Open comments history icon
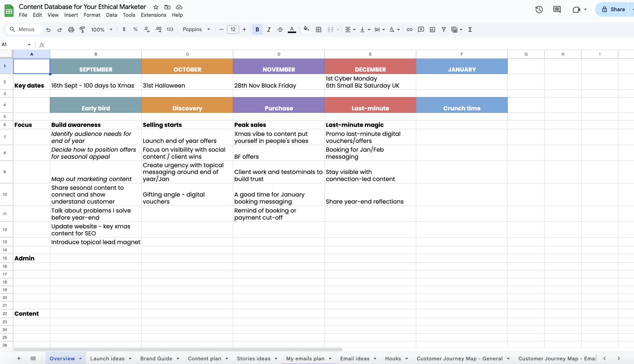Viewport: 634px width, 364px height. 557,9
